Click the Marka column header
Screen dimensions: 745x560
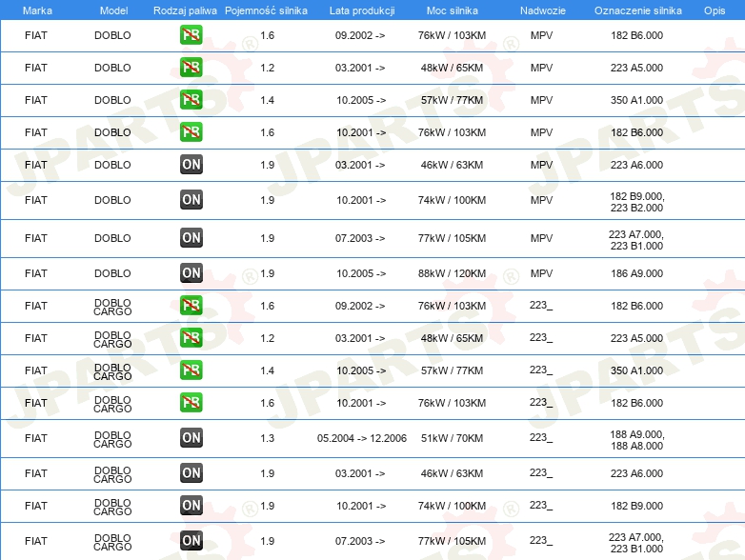coord(37,10)
